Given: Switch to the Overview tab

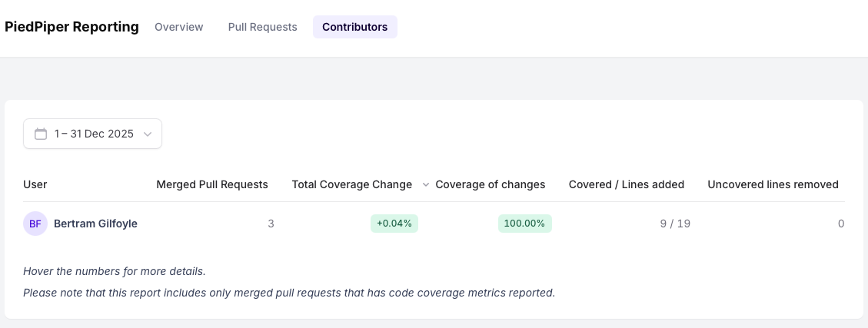Looking at the screenshot, I should pos(178,27).
